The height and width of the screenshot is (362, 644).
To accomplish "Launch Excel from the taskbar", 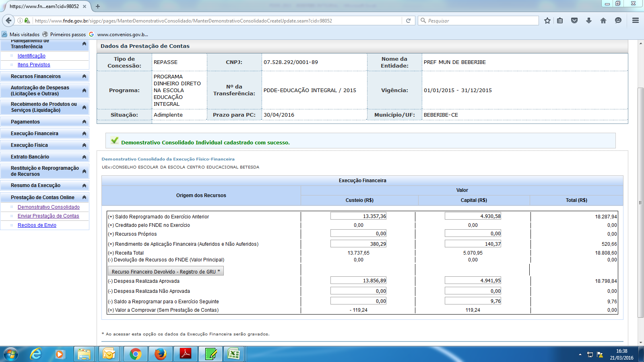I will [234, 354].
